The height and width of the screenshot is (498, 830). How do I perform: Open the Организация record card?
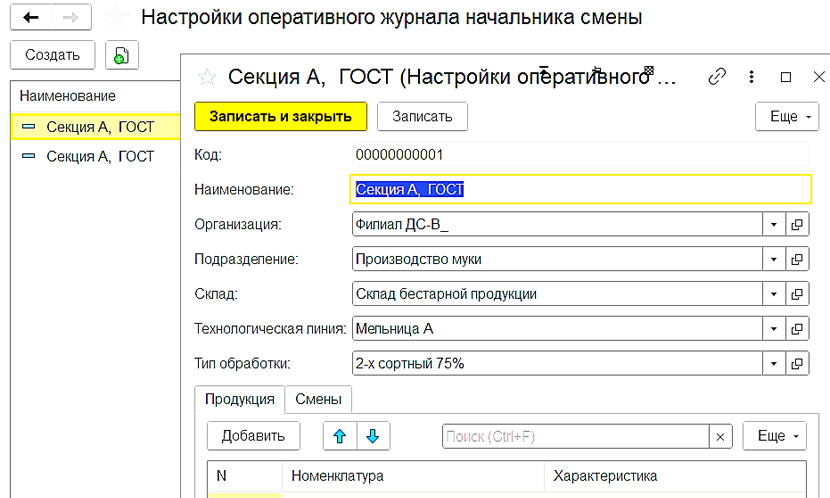797,224
